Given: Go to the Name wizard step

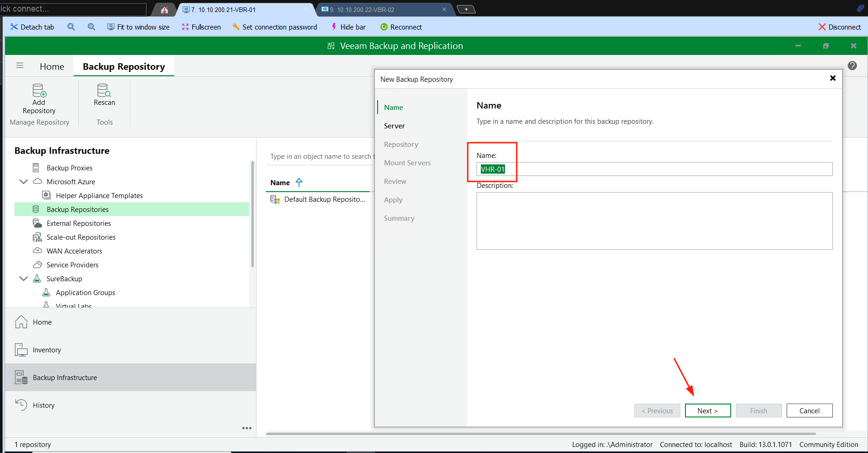Looking at the screenshot, I should click(393, 107).
